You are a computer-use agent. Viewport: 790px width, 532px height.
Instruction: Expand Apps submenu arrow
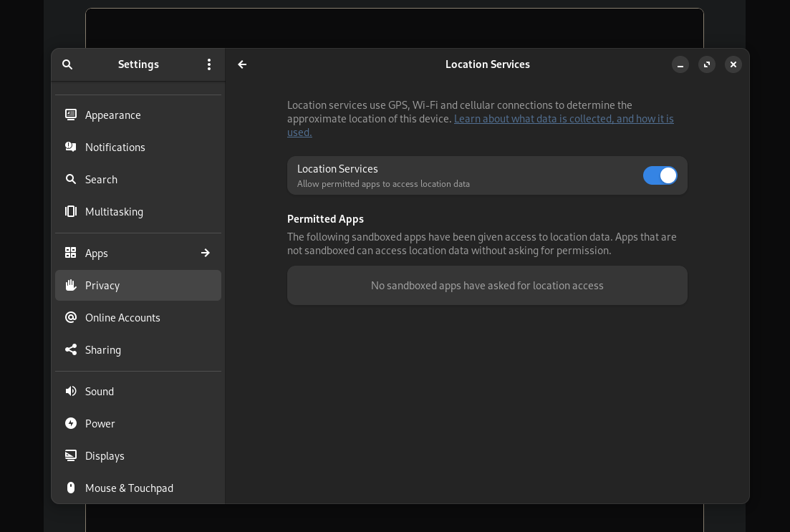pyautogui.click(x=206, y=253)
